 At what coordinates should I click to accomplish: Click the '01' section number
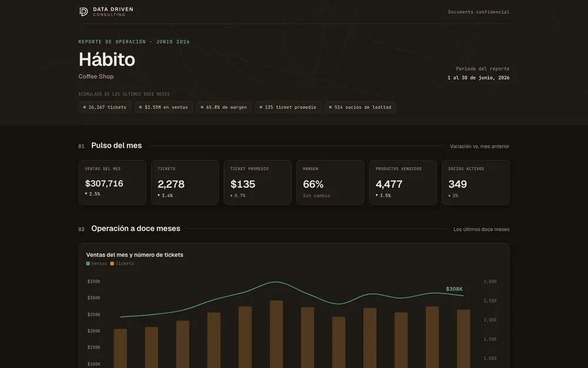click(x=81, y=147)
